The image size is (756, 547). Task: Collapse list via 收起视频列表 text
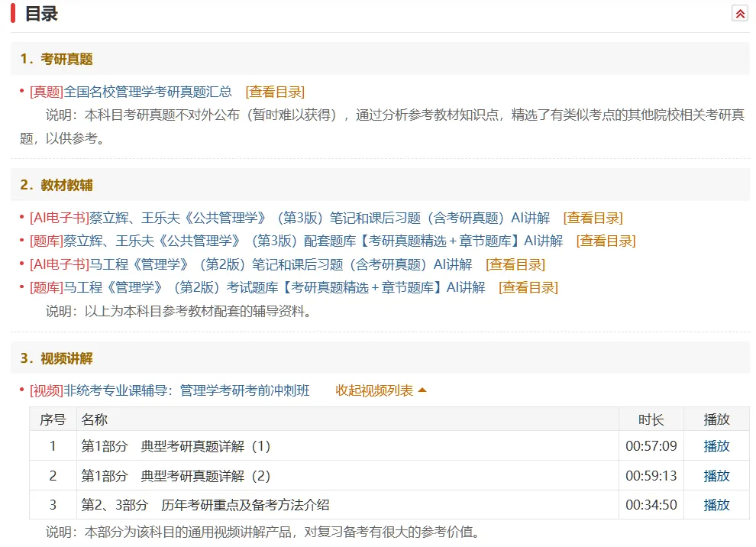pos(374,390)
